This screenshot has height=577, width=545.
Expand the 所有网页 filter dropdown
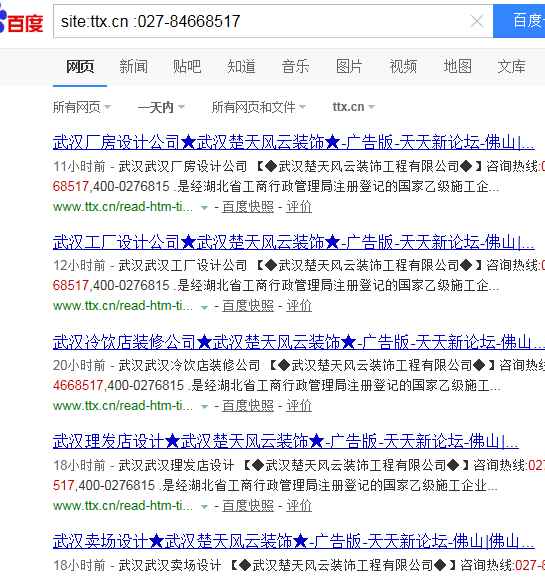point(82,107)
